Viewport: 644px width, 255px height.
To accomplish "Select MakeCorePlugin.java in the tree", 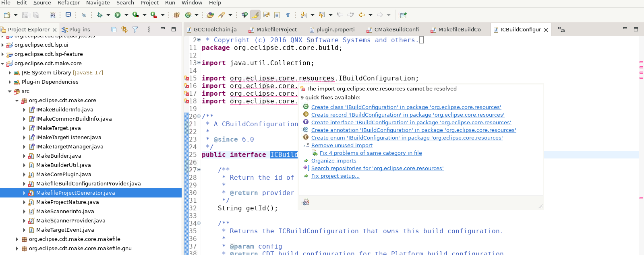I will [x=64, y=175].
